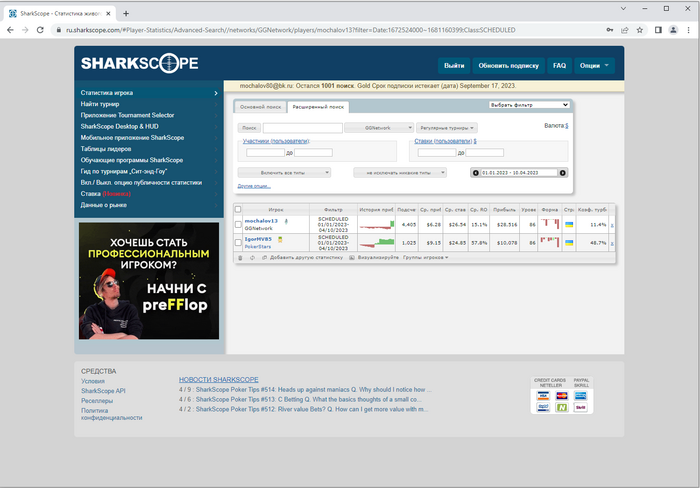700x488 pixels.
Task: Remove the mochalov13 row with its x
Action: (x=612, y=225)
